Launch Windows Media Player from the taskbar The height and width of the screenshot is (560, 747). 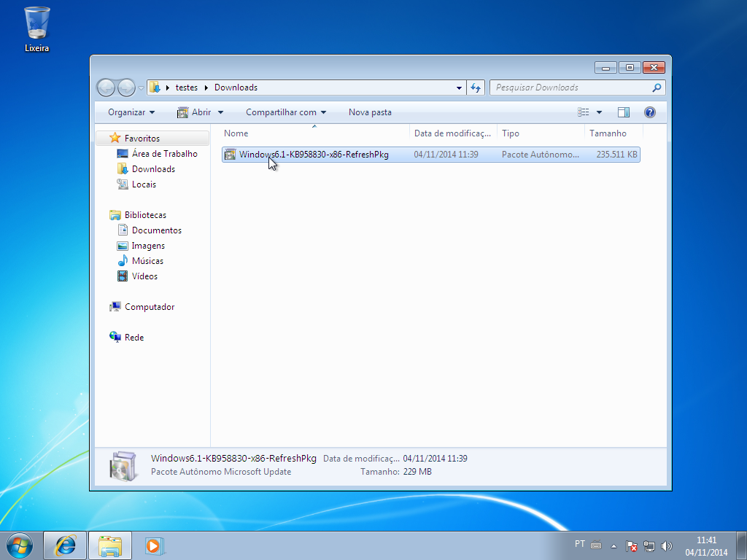click(x=154, y=545)
